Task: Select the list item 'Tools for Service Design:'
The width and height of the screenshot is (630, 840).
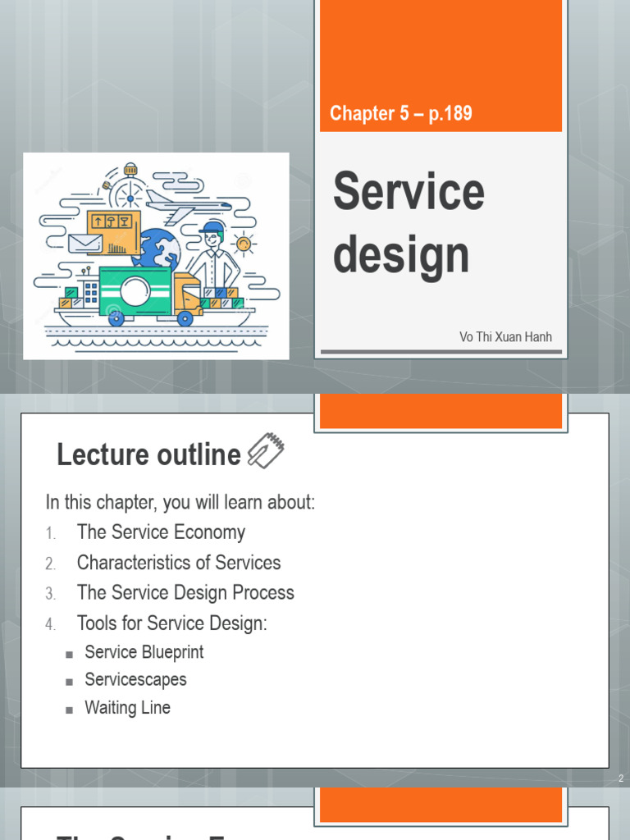Action: [x=172, y=623]
